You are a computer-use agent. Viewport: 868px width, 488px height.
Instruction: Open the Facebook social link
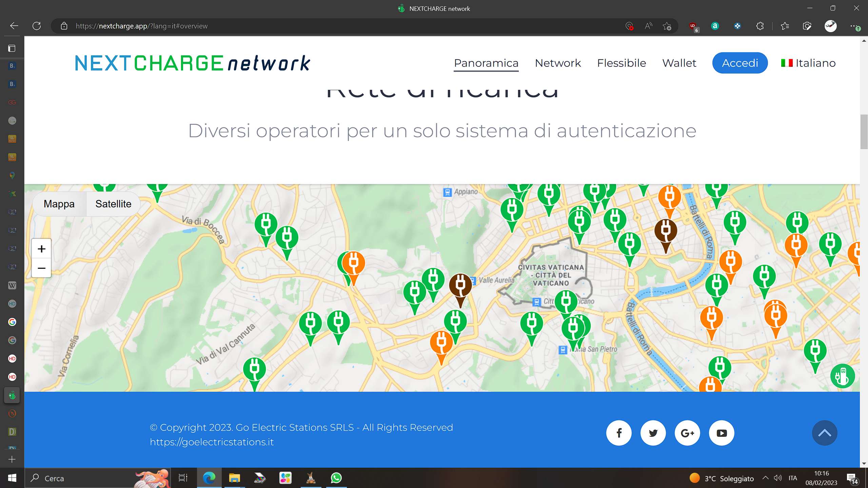coord(619,433)
